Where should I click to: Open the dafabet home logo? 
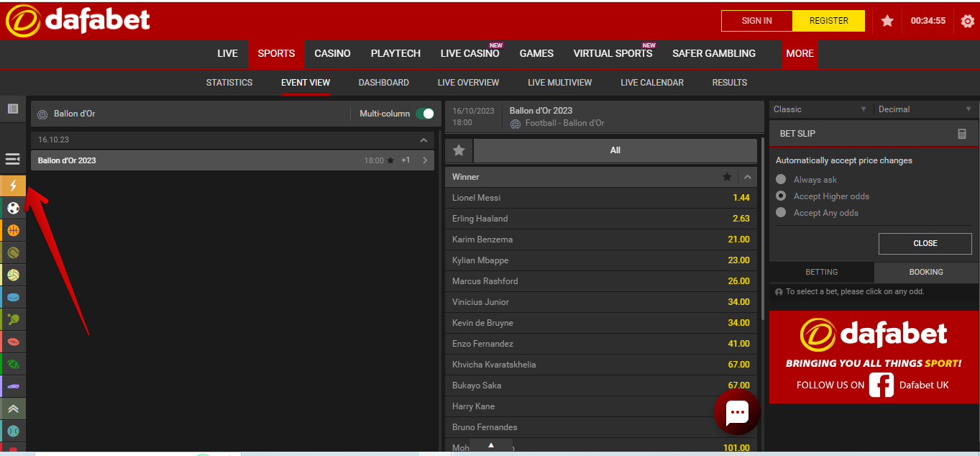coord(78,21)
